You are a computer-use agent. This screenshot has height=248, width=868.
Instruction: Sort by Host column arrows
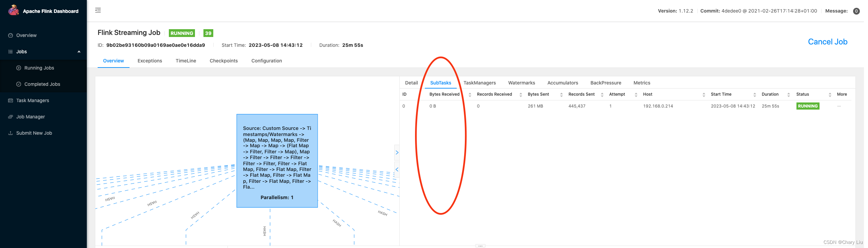(x=704, y=95)
